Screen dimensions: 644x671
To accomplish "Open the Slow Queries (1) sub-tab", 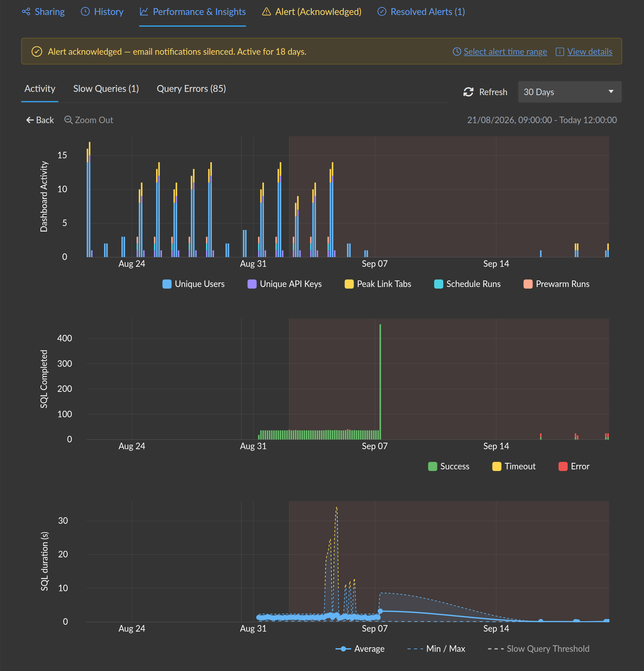I will coord(106,89).
